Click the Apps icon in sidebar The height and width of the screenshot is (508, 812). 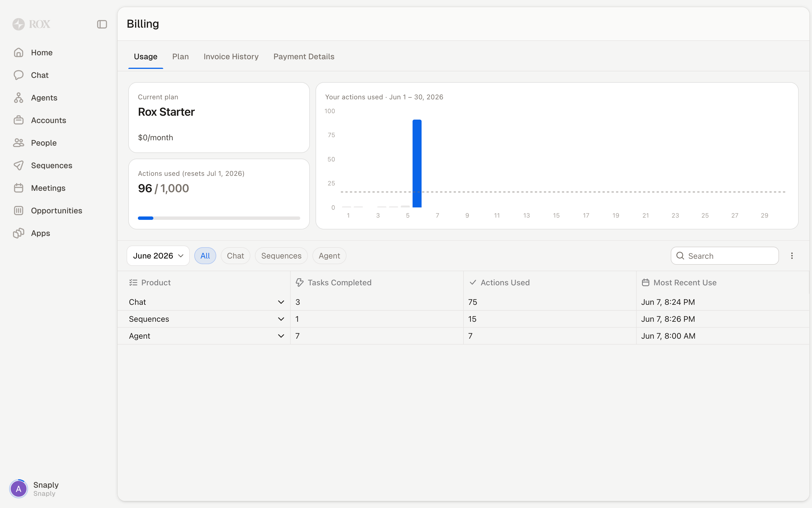click(18, 233)
